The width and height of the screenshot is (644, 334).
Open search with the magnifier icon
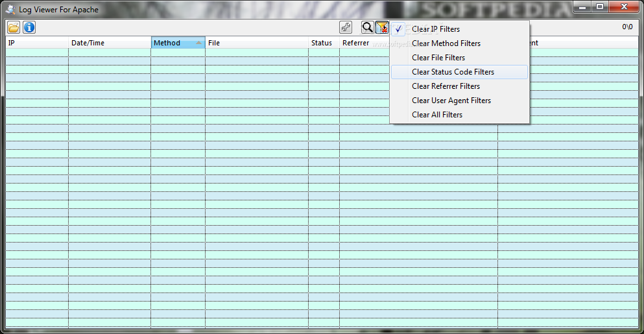[x=367, y=27]
